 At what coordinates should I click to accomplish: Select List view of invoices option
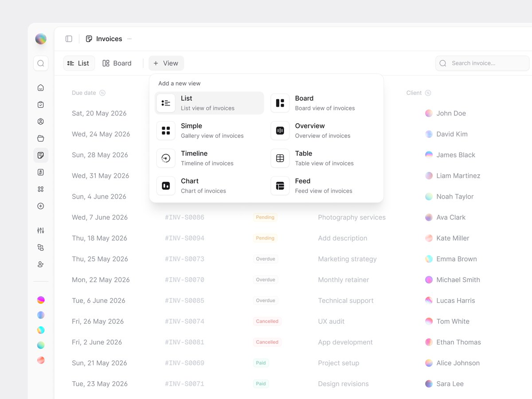[209, 103]
